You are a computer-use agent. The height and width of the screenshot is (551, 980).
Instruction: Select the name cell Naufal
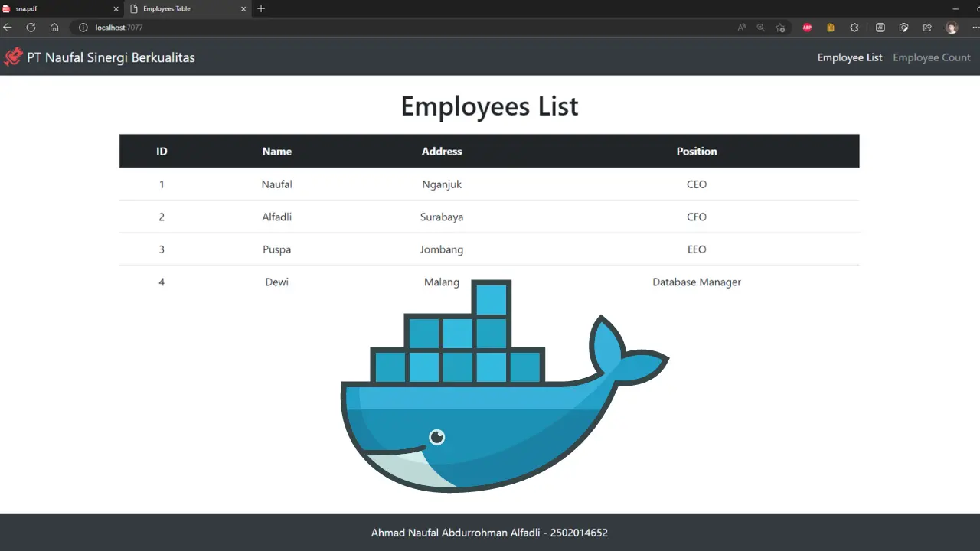coord(277,184)
